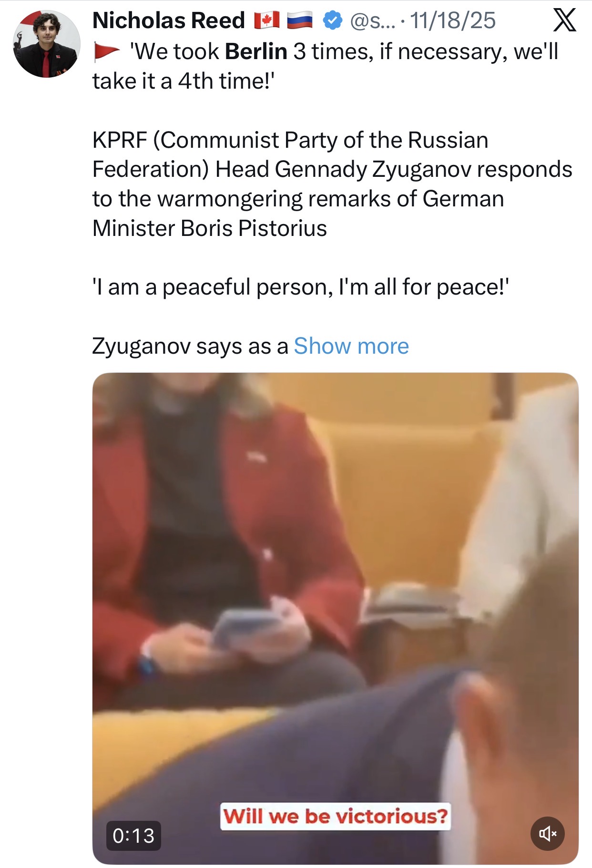Click the KPRF Communist Party paragraph
The width and height of the screenshot is (592, 868).
pyautogui.click(x=332, y=184)
